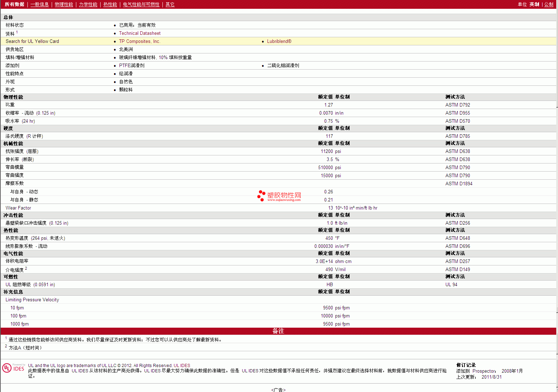Go to the 力学性能 section
Image resolution: width=558 pixels, height=392 pixels.
(88, 5)
